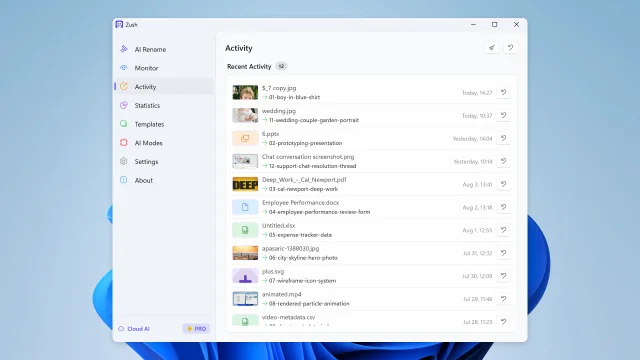This screenshot has height=360, width=640.
Task: Undo rename of 5_7 copy.jpg
Action: coord(504,93)
